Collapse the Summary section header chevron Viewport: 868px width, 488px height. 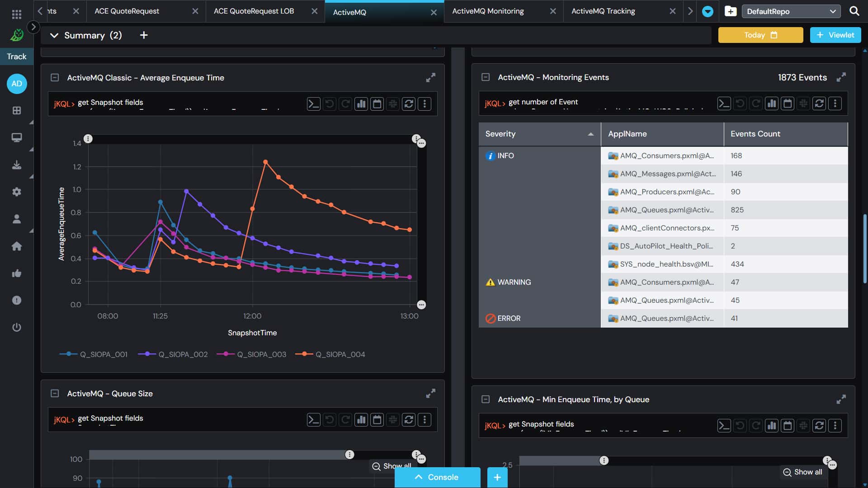pos(54,35)
